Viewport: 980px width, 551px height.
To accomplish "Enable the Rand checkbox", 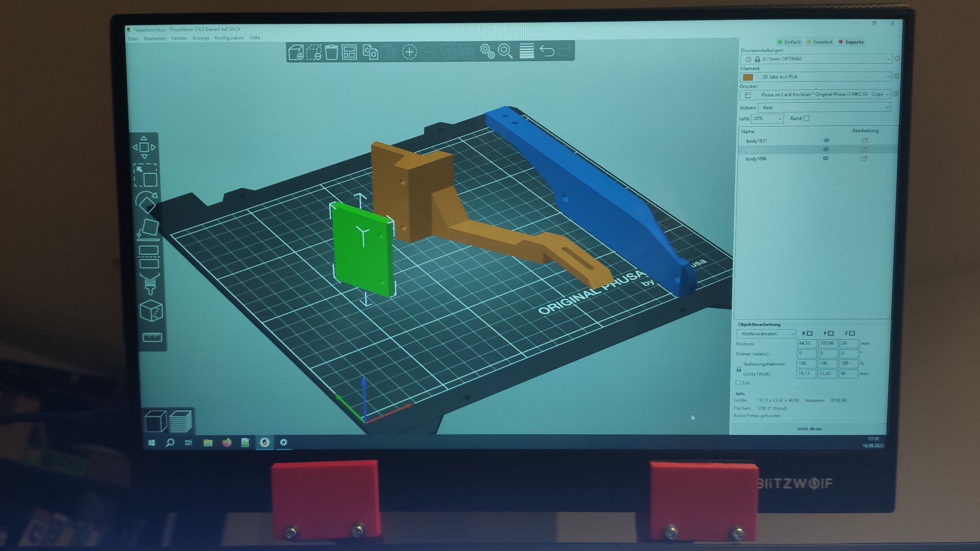I will 806,118.
